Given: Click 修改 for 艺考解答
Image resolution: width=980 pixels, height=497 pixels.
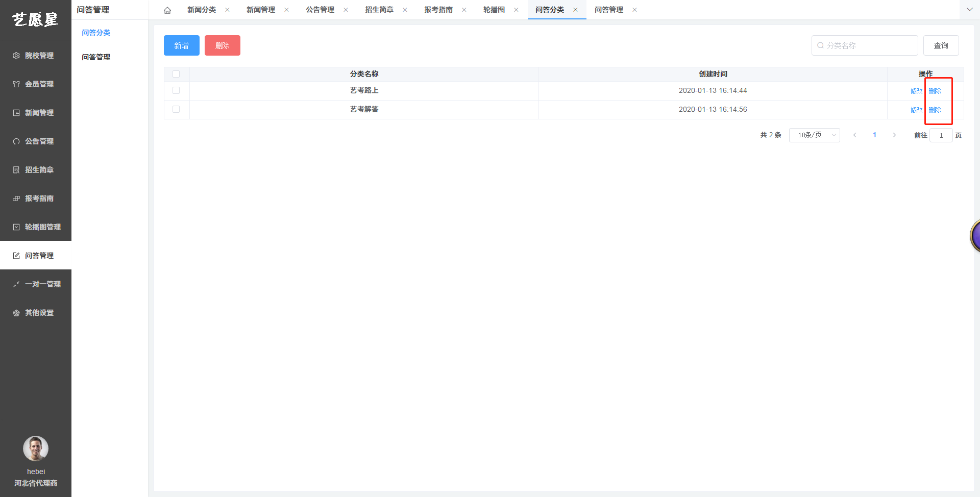Looking at the screenshot, I should coord(916,110).
